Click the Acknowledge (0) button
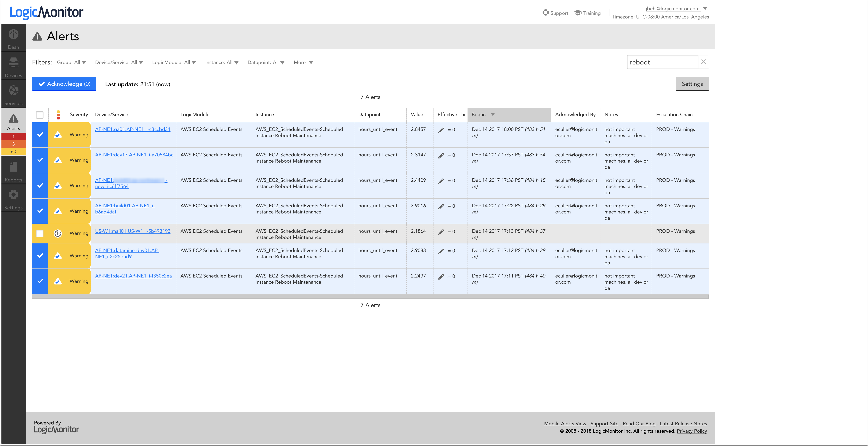 click(x=64, y=84)
